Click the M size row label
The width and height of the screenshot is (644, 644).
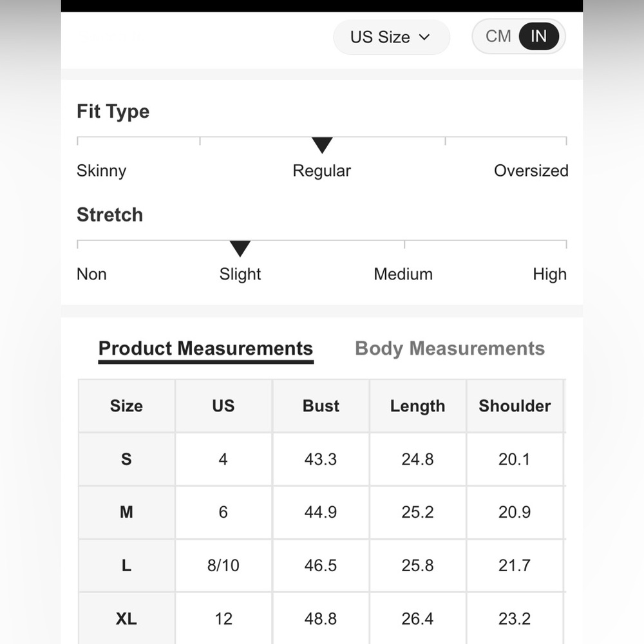126,512
